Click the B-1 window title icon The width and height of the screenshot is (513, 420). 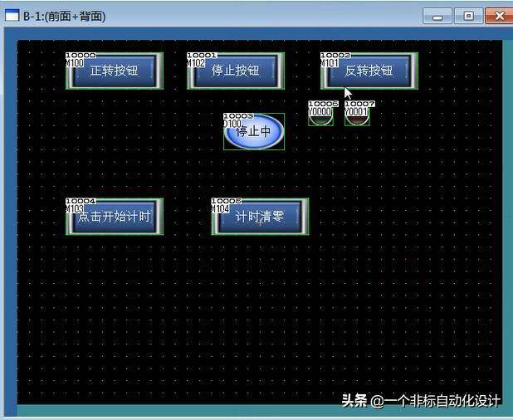[12, 16]
